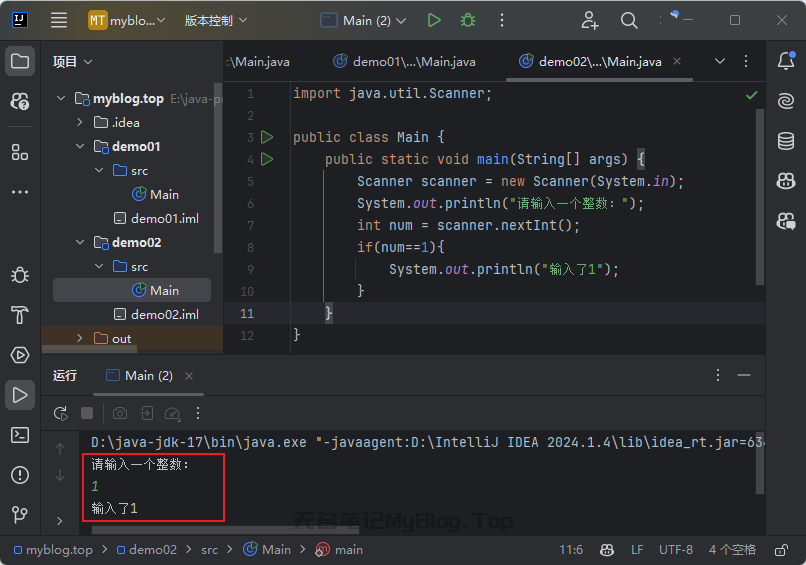Close the Main (2) run tab
The width and height of the screenshot is (806, 565).
[x=189, y=376]
